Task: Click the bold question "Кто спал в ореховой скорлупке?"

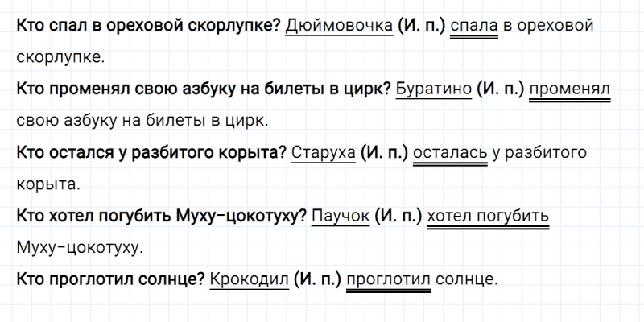Action: pyautogui.click(x=148, y=25)
